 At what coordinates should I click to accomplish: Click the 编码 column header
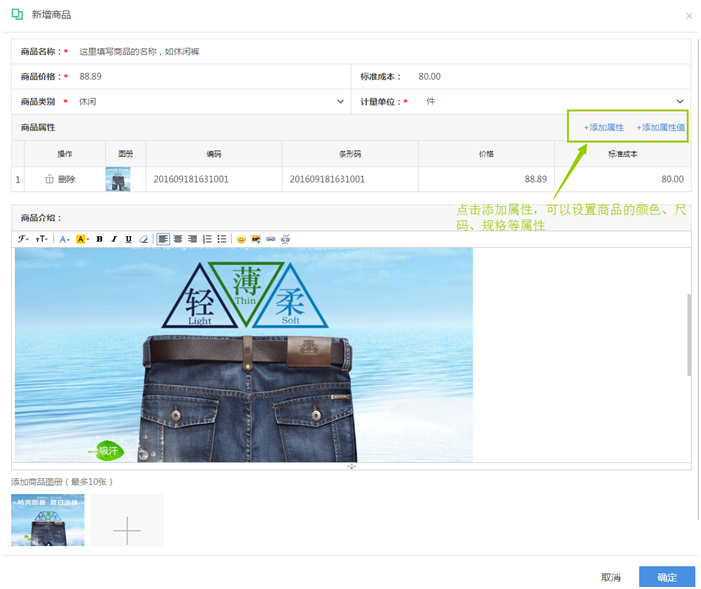(x=214, y=154)
